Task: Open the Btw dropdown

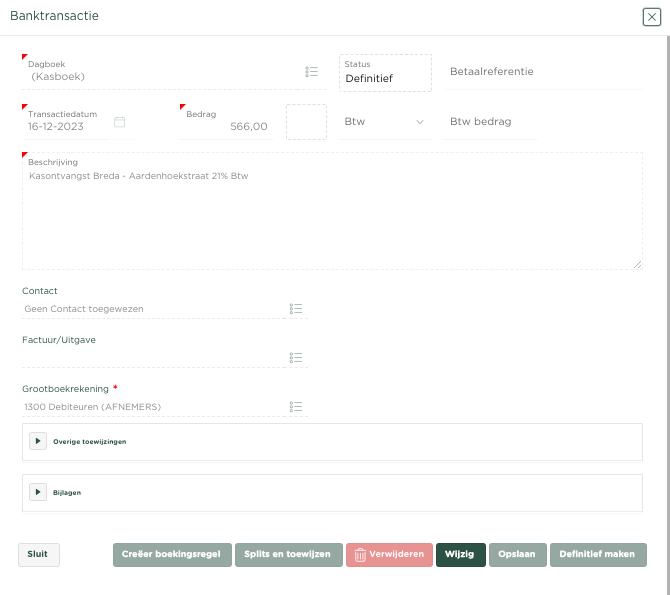Action: click(x=385, y=122)
